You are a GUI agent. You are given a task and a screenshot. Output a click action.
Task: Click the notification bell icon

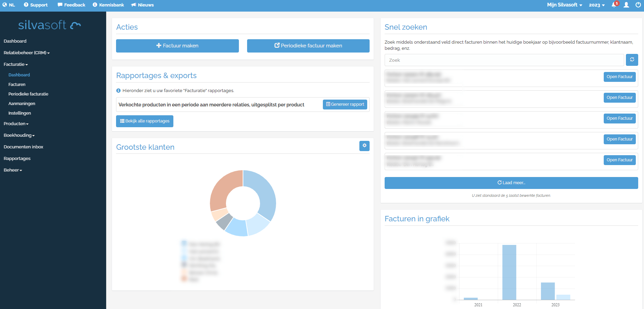coord(614,5)
